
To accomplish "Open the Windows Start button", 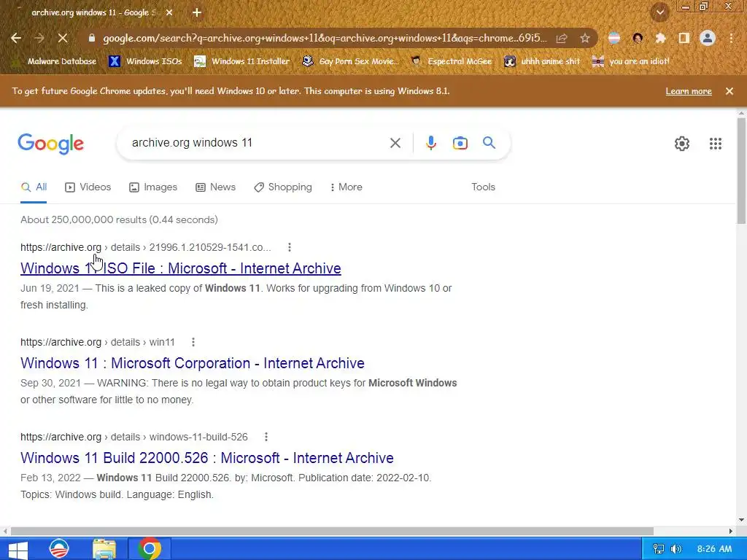I will click(18, 549).
